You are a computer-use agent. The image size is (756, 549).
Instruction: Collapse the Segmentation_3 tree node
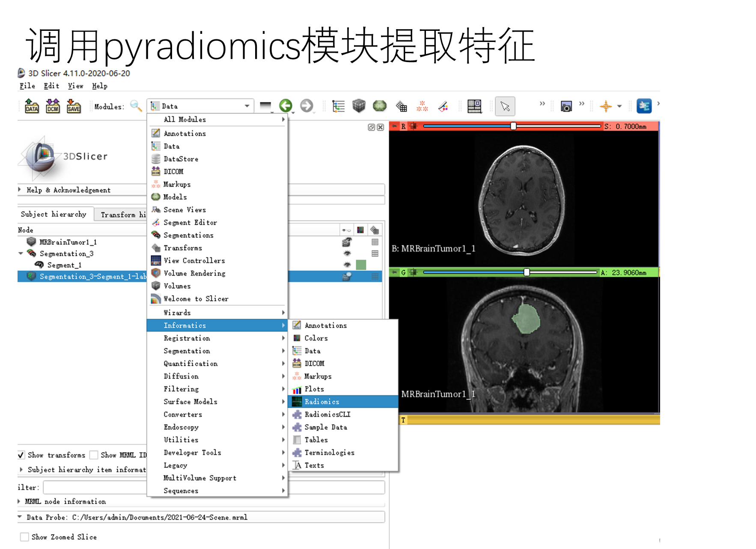pos(21,254)
